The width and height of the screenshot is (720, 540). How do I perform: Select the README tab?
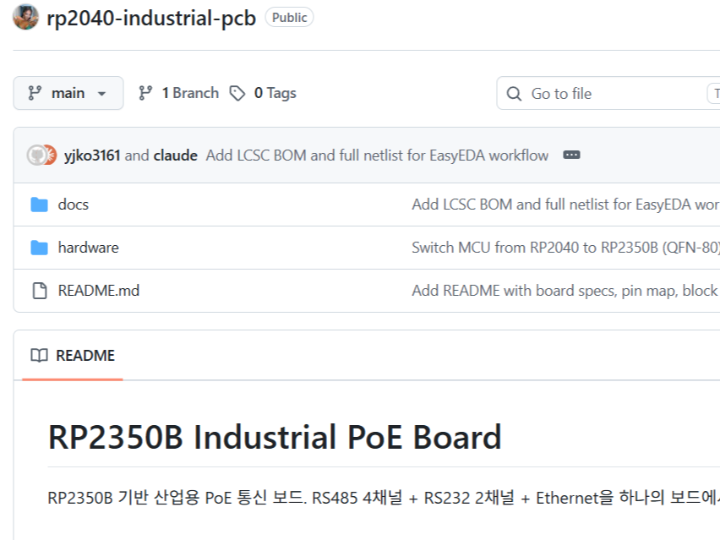72,356
